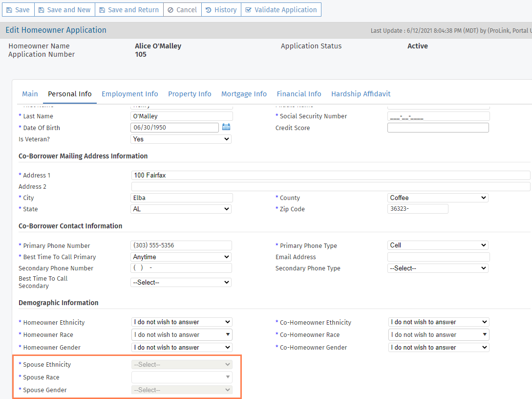Viewport: 532px width, 399px height.
Task: Click the Social Security Number field
Action: [x=438, y=116]
